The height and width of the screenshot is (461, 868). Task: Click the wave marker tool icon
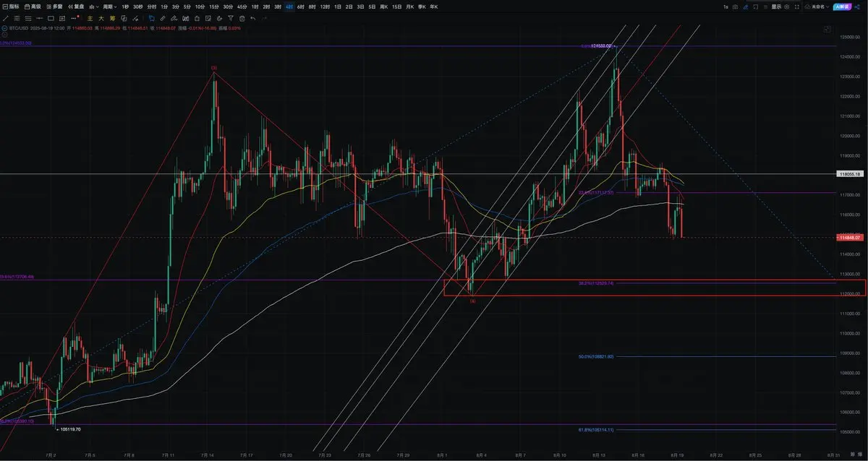[x=135, y=18]
